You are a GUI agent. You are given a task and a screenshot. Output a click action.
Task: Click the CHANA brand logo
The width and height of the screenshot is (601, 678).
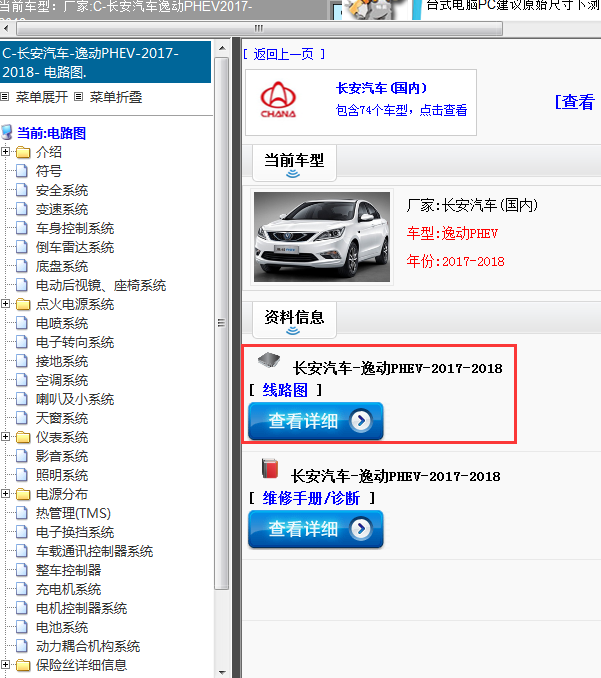[278, 100]
